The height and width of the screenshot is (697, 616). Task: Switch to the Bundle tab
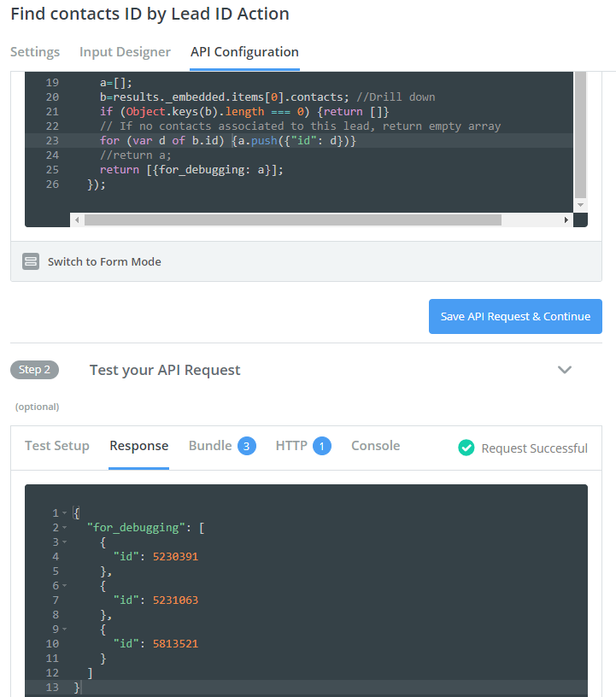point(210,446)
